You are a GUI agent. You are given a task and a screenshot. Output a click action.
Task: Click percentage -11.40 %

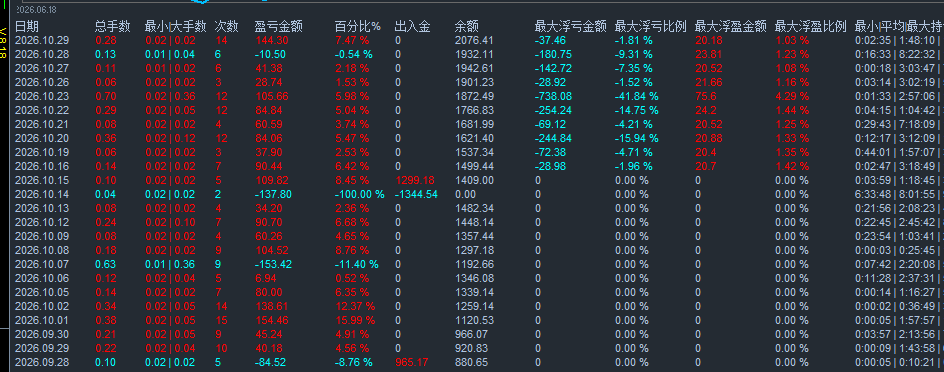[x=357, y=264]
